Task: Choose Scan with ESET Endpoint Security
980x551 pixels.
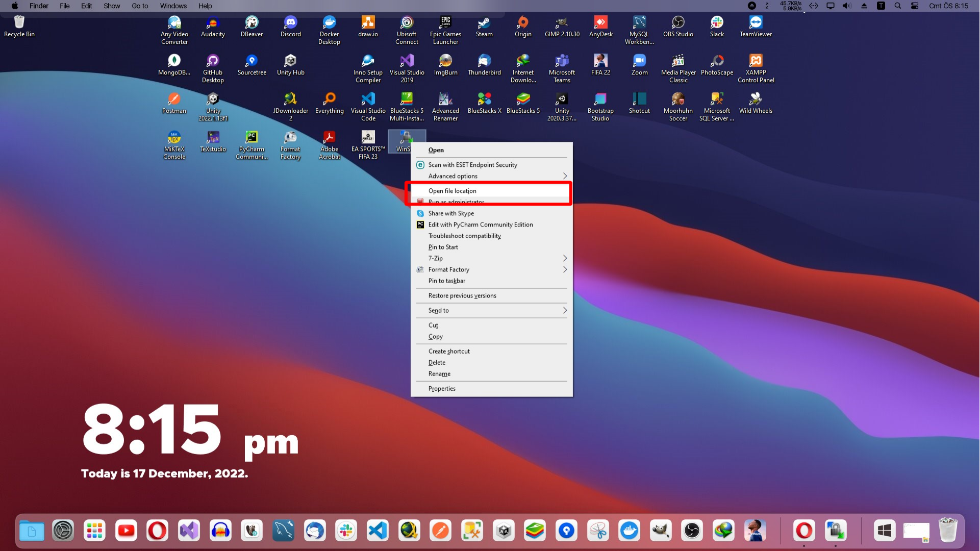Action: coord(492,165)
